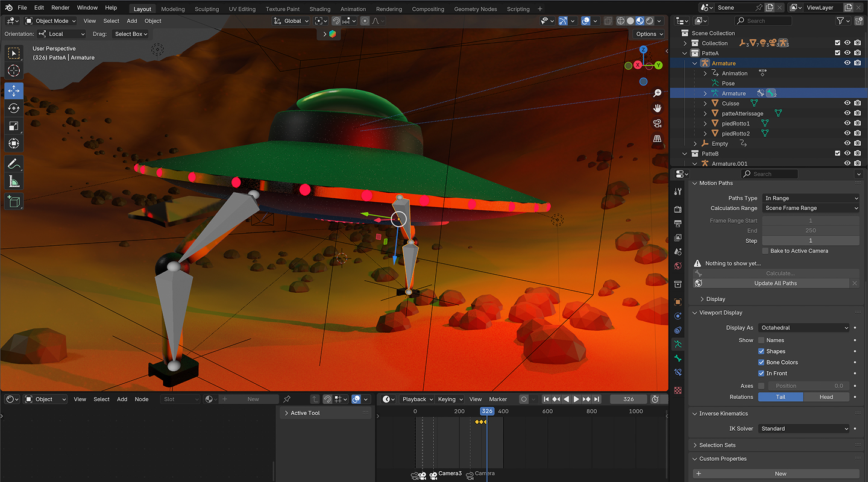This screenshot has width=868, height=482.
Task: Enable Bake to Active Camera
Action: click(766, 251)
